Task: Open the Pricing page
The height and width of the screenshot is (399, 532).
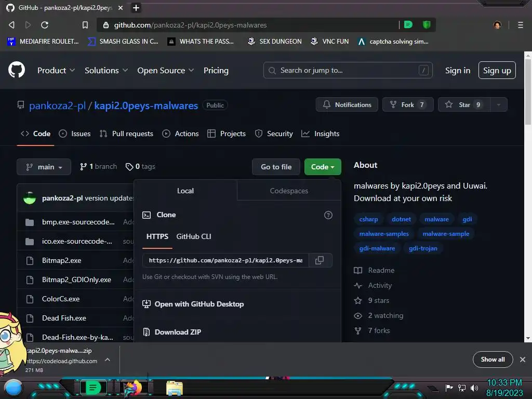Action: pyautogui.click(x=216, y=70)
